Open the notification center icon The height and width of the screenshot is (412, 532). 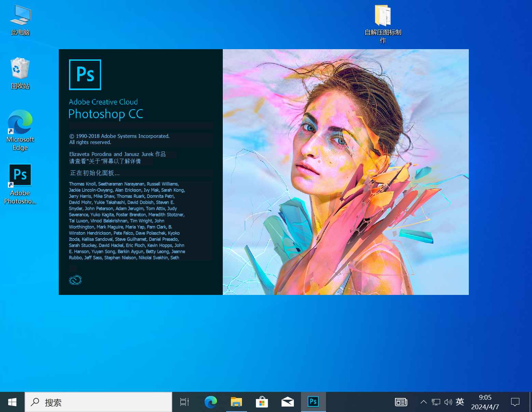coord(515,402)
